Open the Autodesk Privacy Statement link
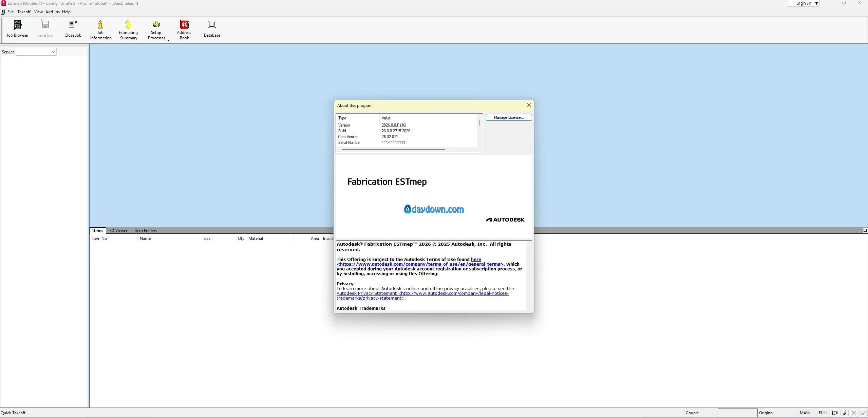 422,296
